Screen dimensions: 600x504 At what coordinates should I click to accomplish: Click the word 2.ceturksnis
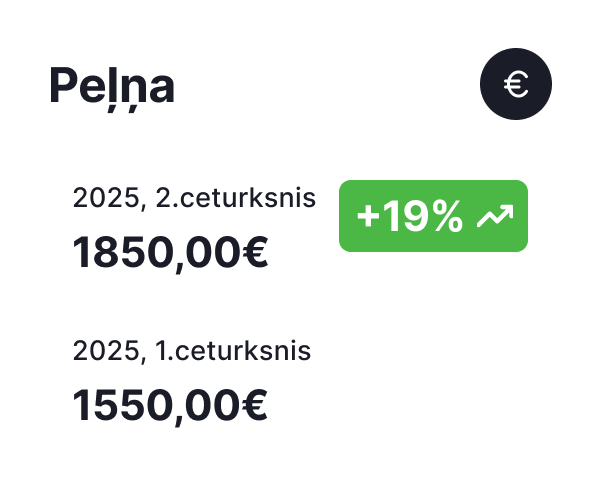point(235,198)
